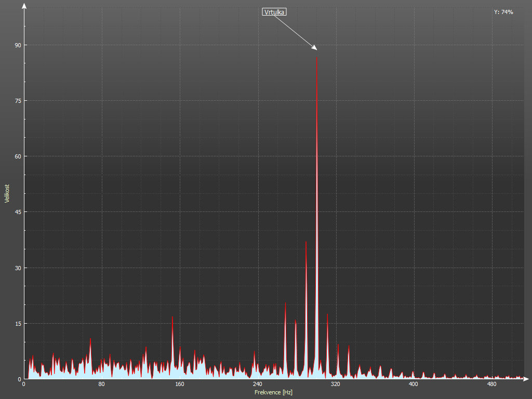Screen dimensions: 532x399
Task: Click the tip of the tallest spectrum peak
Action: tap(317, 56)
